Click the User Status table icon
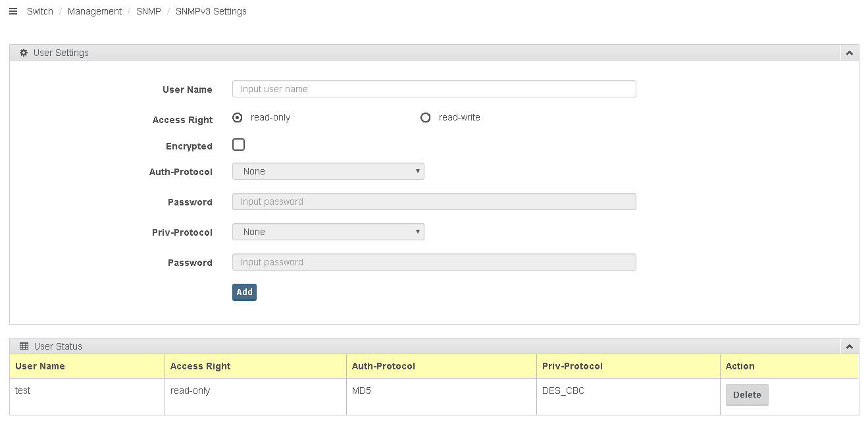 pyautogui.click(x=24, y=346)
